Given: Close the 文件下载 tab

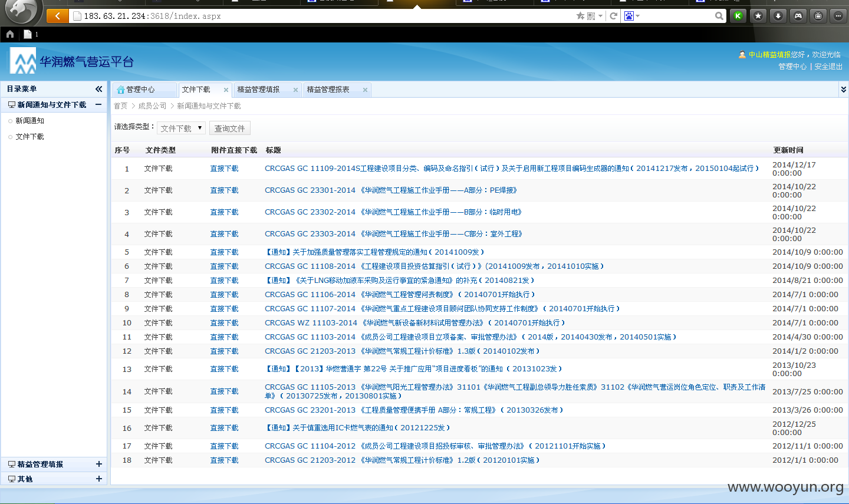Looking at the screenshot, I should pos(226,90).
